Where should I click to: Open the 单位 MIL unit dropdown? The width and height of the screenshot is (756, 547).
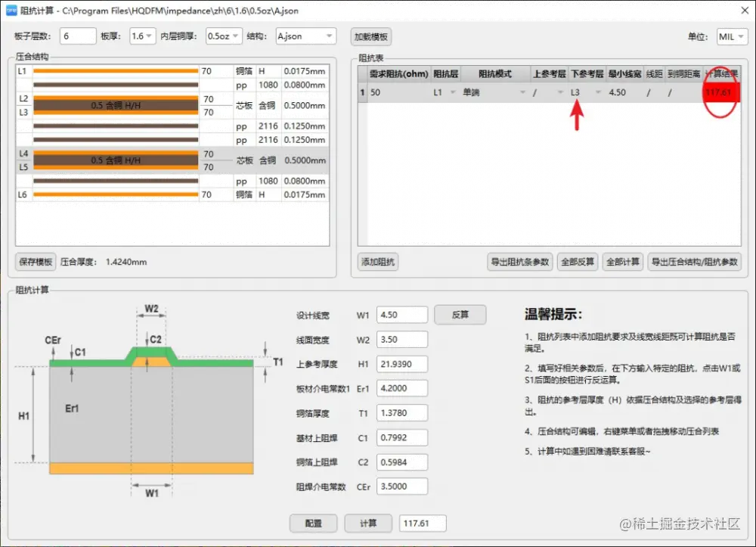click(732, 36)
